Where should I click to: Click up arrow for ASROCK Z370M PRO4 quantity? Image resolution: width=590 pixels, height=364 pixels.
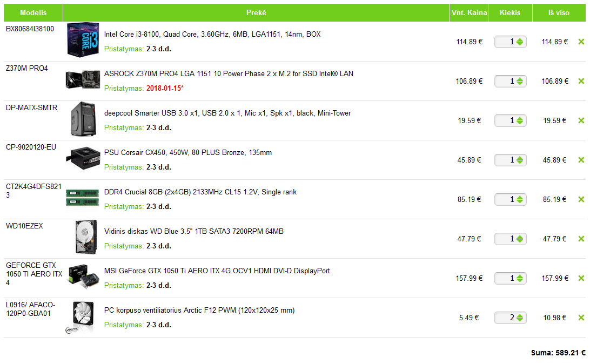pos(520,79)
